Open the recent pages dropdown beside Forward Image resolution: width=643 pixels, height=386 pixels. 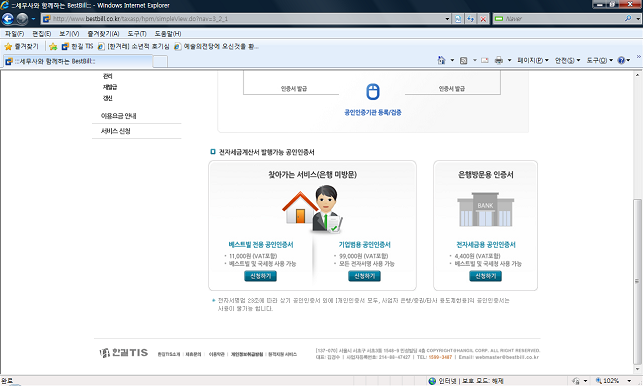pyautogui.click(x=34, y=19)
